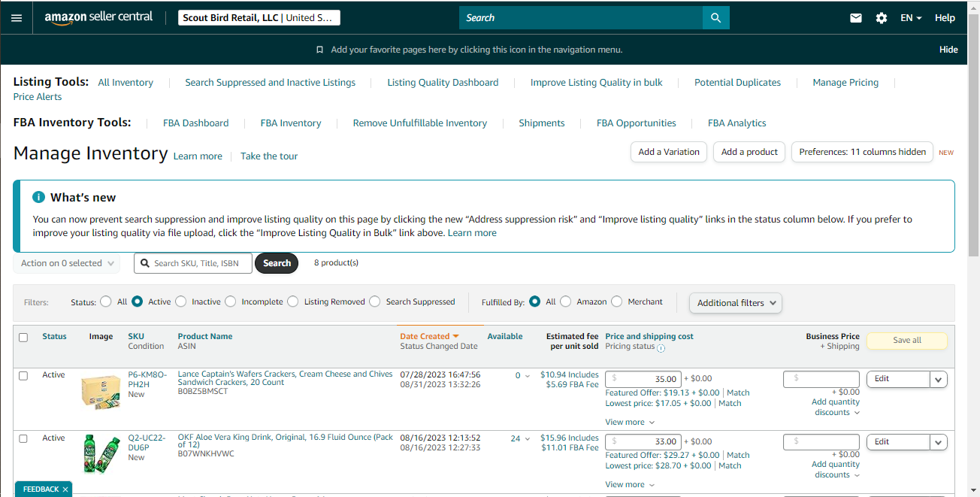Open FBA Analytics
The height and width of the screenshot is (497, 980).
(737, 123)
